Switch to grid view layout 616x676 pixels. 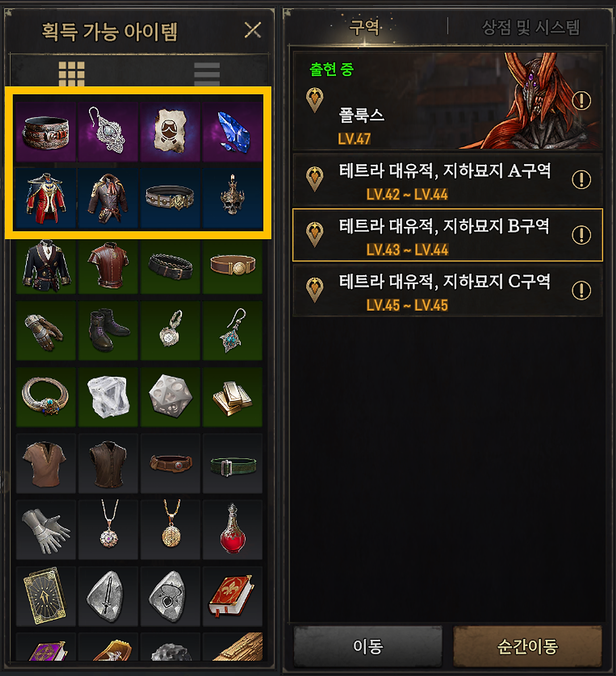pos(72,74)
